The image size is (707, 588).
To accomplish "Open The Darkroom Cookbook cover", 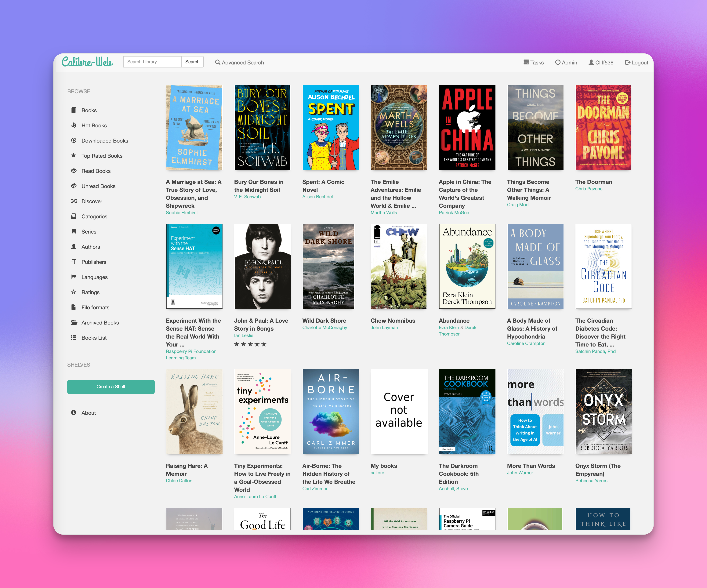I will tap(467, 412).
